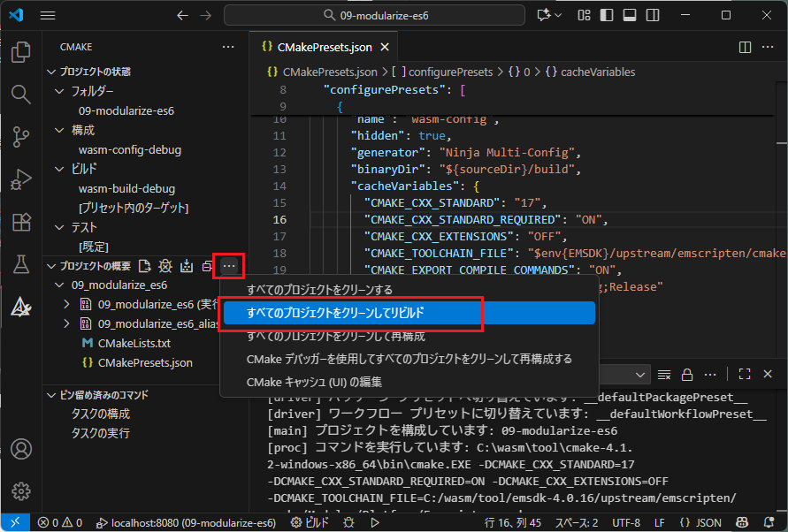Select the CMake activity bar icon
Screen dimensions: 788x532
[x=20, y=307]
